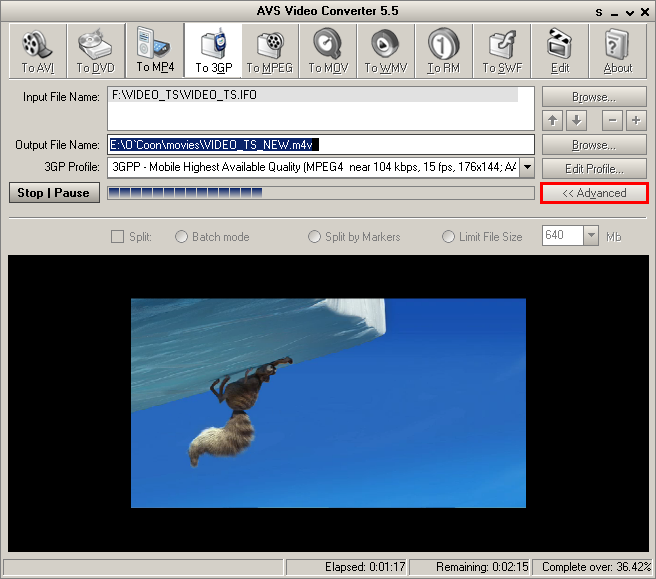Viewport: 656px width, 579px height.
Task: Pick the To MPEG format icon
Action: coord(270,51)
